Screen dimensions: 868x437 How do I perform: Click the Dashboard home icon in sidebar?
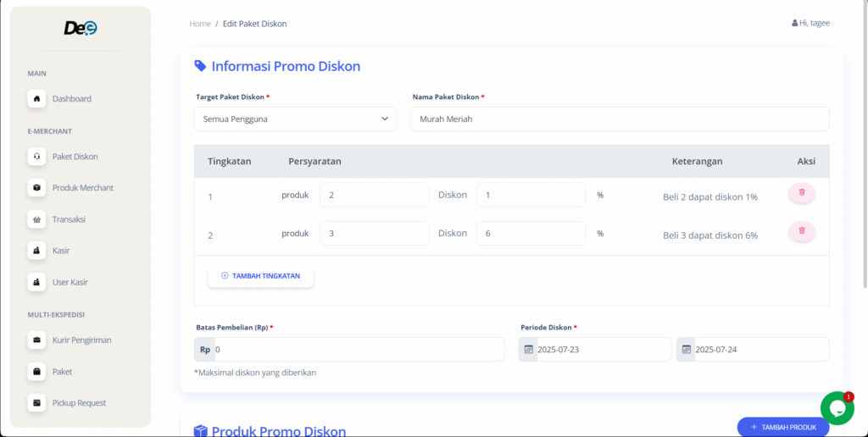pyautogui.click(x=36, y=99)
